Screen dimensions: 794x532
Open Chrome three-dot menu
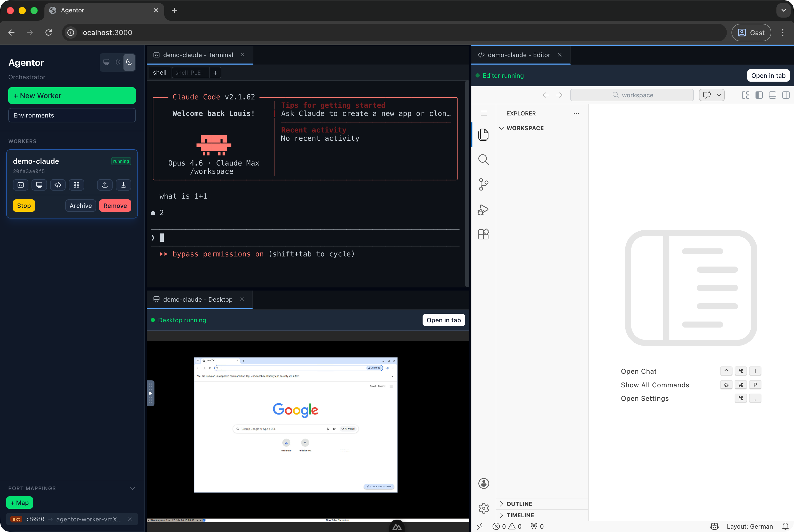click(782, 33)
